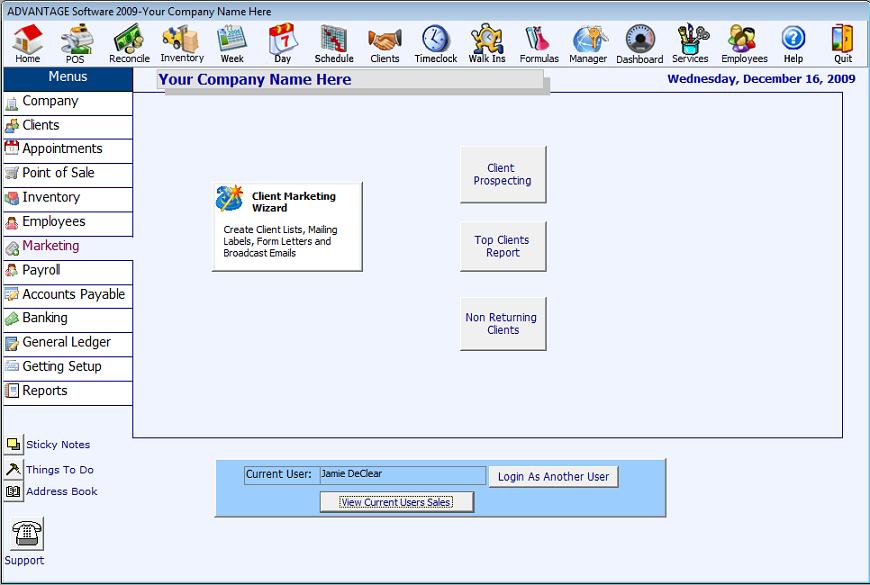This screenshot has height=585, width=870.
Task: Select Getting Setup sidebar menu
Action: click(x=68, y=369)
